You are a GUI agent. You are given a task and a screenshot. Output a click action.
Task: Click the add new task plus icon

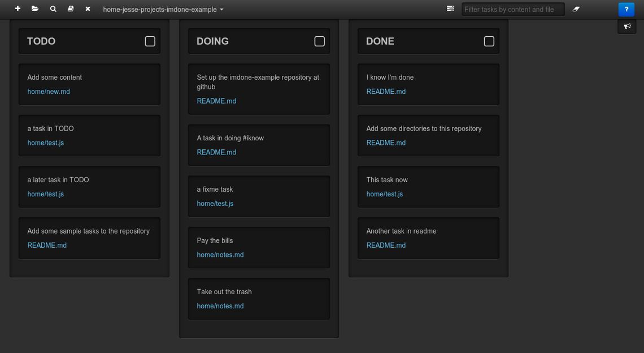point(17,8)
